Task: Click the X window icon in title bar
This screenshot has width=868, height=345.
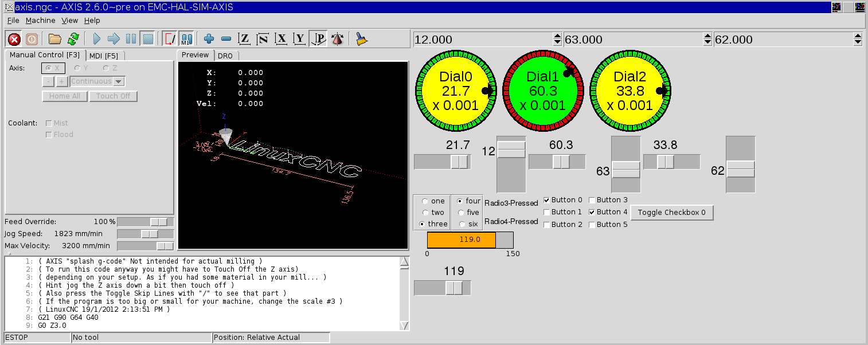Action: click(x=9, y=7)
